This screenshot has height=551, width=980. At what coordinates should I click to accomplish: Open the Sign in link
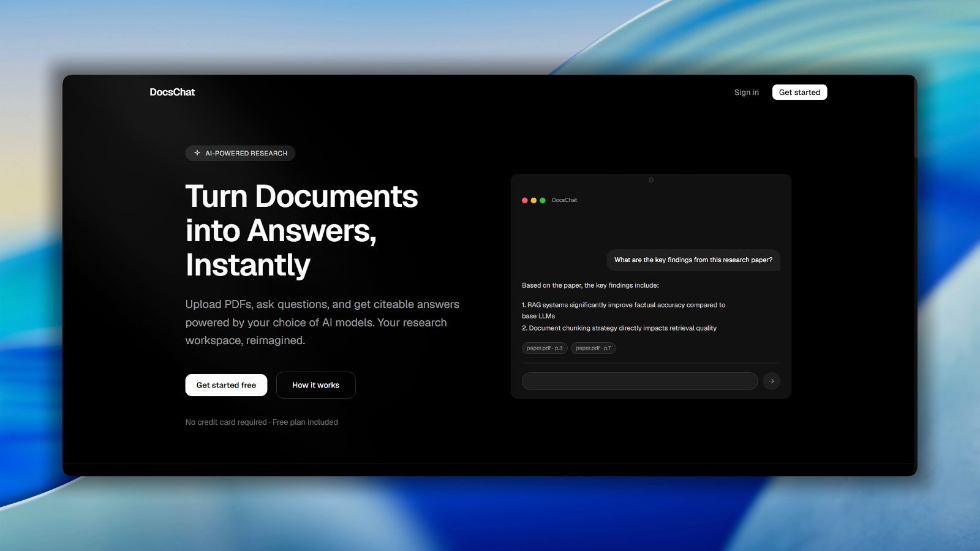coord(746,92)
